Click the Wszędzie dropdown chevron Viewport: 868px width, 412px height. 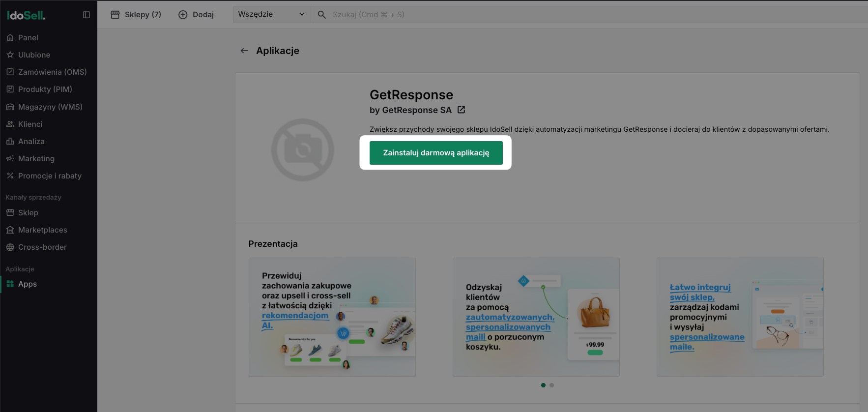tap(302, 14)
